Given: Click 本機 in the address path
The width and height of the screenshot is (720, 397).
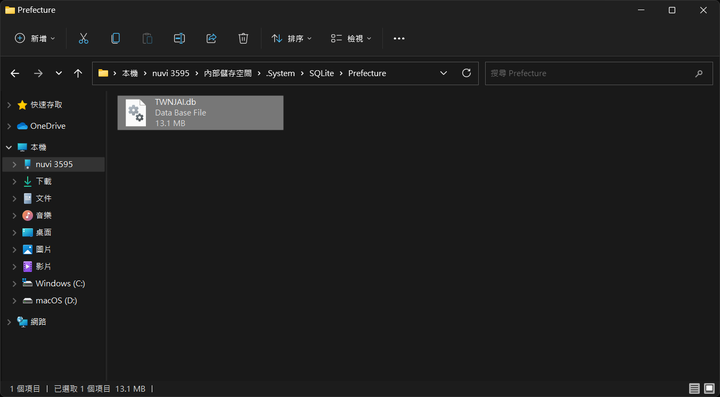Looking at the screenshot, I should click(129, 73).
